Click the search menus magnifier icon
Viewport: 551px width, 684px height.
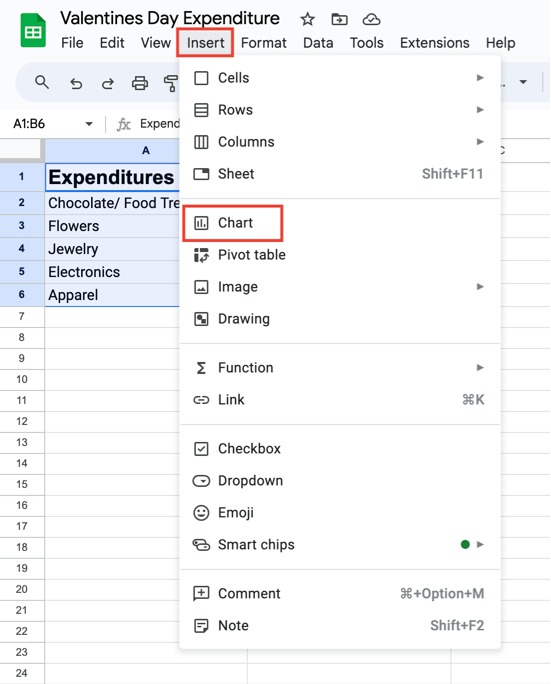click(42, 82)
